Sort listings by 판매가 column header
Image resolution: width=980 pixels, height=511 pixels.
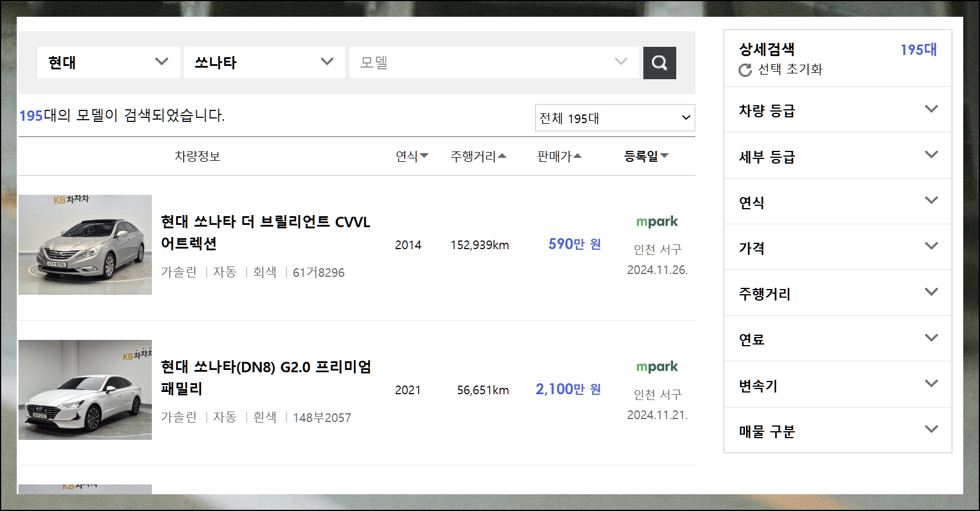point(559,156)
